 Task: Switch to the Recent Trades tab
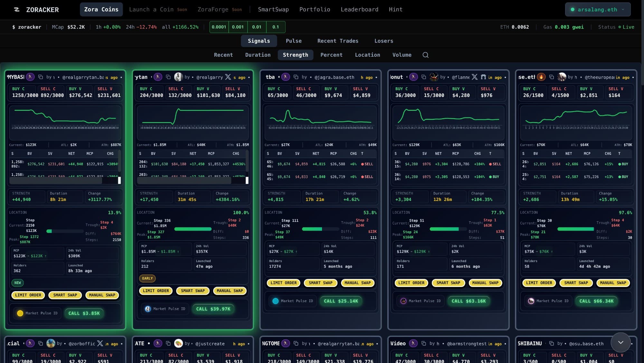pyautogui.click(x=337, y=41)
